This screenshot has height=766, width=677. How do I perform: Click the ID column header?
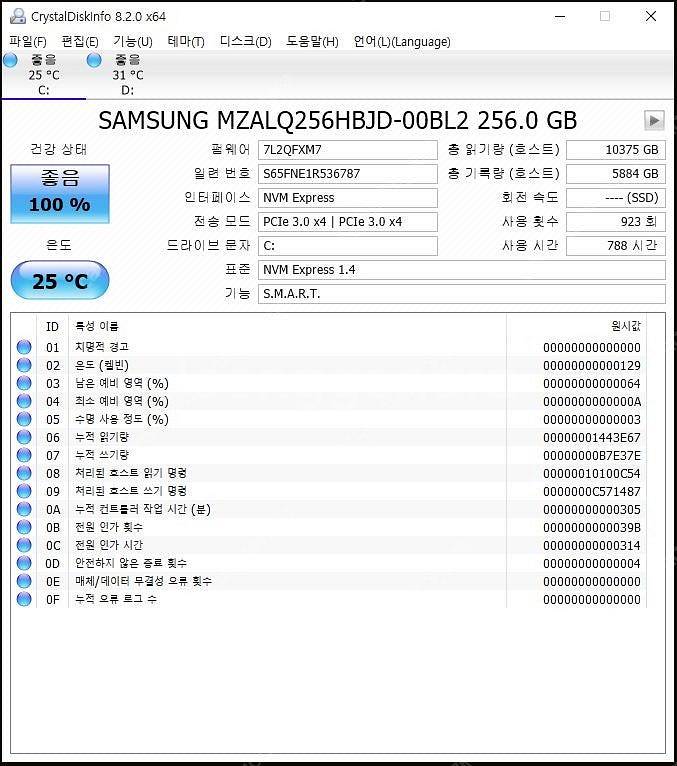click(52, 326)
